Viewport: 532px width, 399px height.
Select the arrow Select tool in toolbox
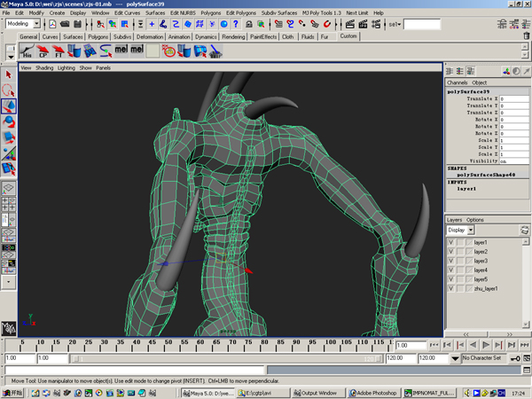(9, 74)
